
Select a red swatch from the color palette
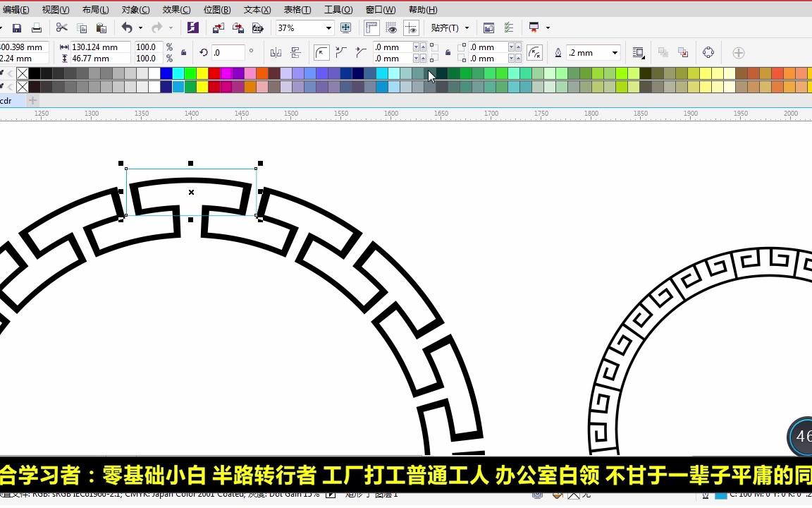[214, 73]
